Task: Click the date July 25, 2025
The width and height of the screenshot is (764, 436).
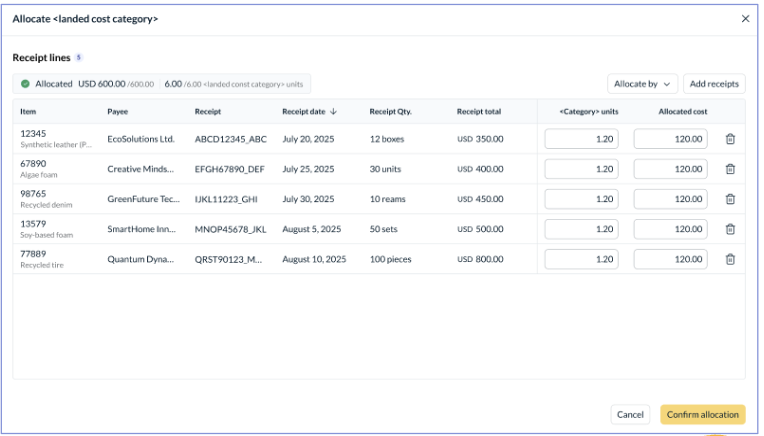Action: pos(308,169)
